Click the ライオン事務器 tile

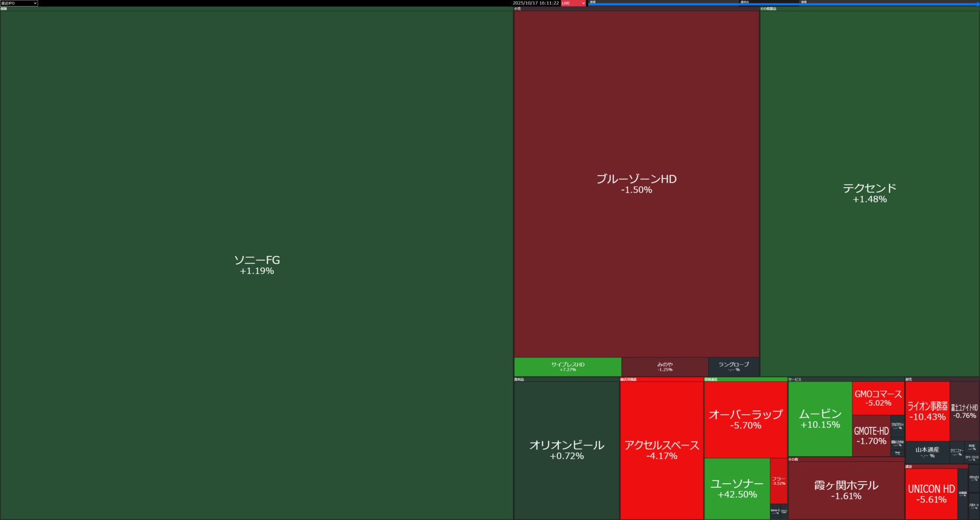927,411
